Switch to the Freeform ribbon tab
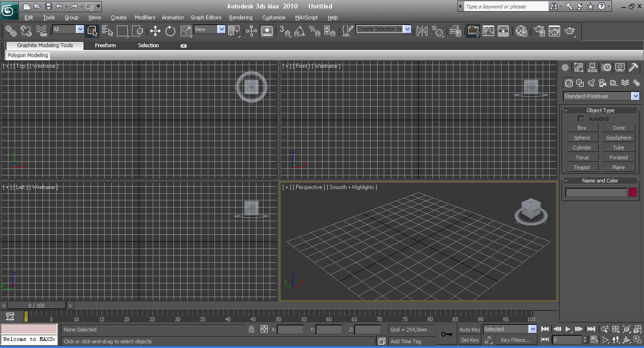644x348 pixels. pos(105,45)
